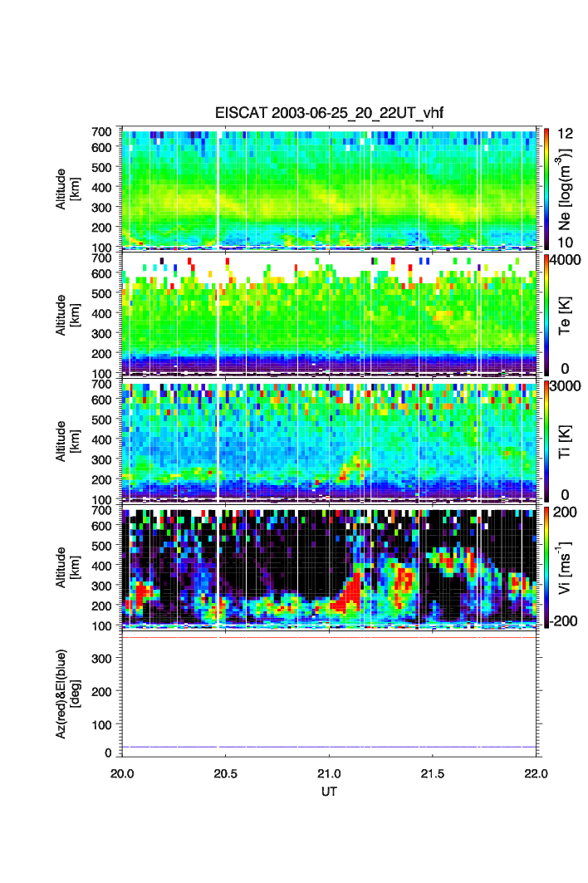Click the UT x-axis label
Screen dimensions: 588x883
pyautogui.click(x=330, y=792)
